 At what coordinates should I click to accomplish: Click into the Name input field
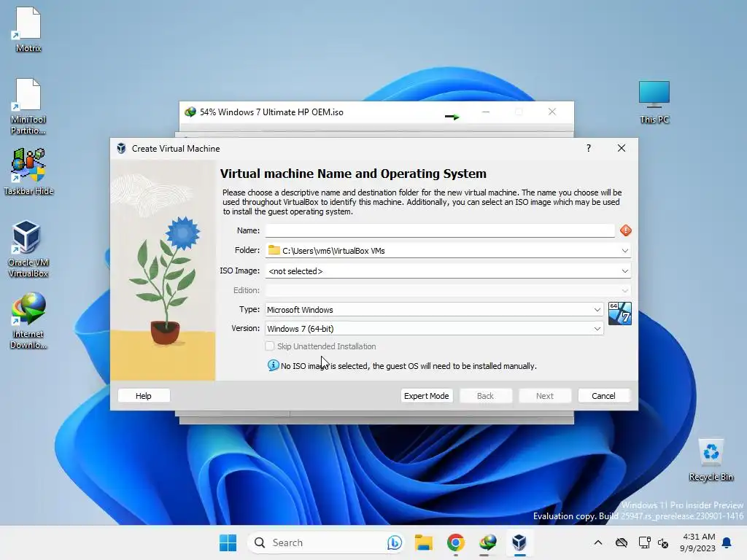click(440, 230)
